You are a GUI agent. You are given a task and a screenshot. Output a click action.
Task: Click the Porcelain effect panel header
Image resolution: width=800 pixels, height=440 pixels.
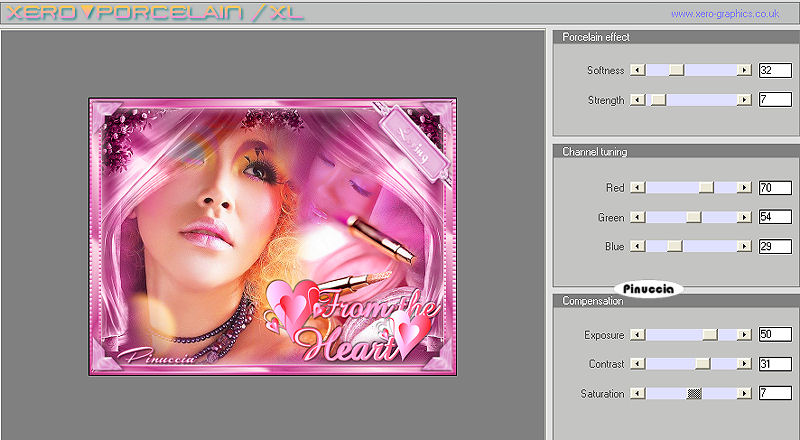point(677,37)
